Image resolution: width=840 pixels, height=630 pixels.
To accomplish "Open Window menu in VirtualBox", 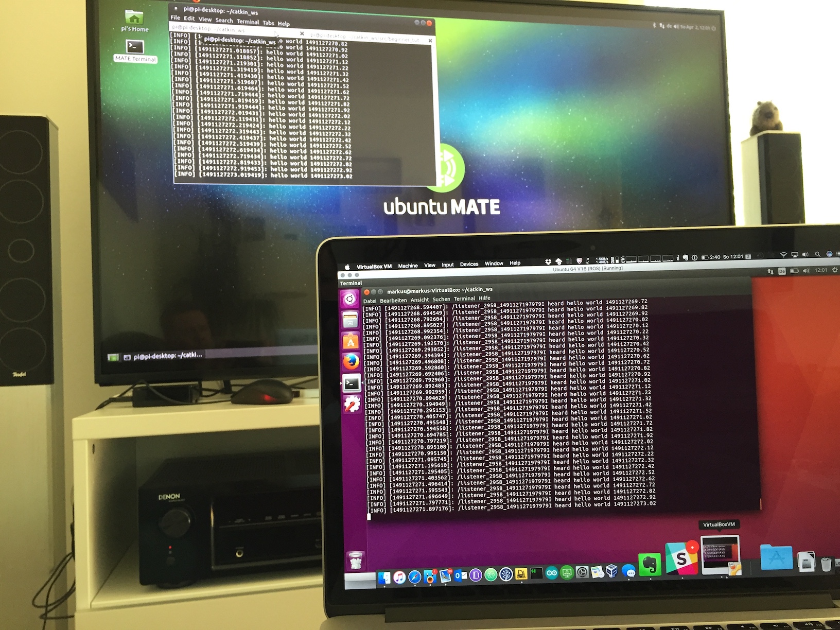I will click(x=494, y=264).
